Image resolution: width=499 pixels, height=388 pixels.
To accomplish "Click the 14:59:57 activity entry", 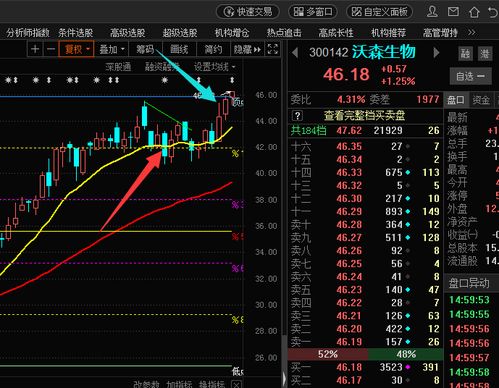I will pyautogui.click(x=469, y=358).
